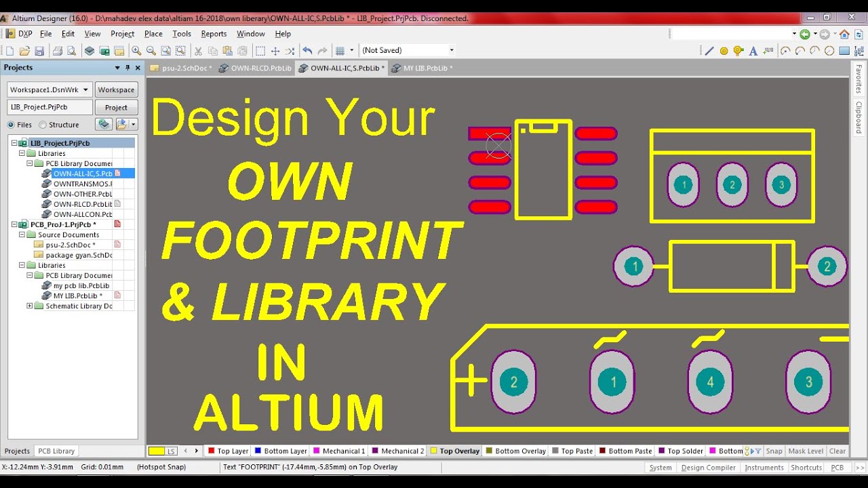Collapse the LIB_Project.PrjPcb tree node
The height and width of the screenshot is (488, 868).
pos(14,143)
